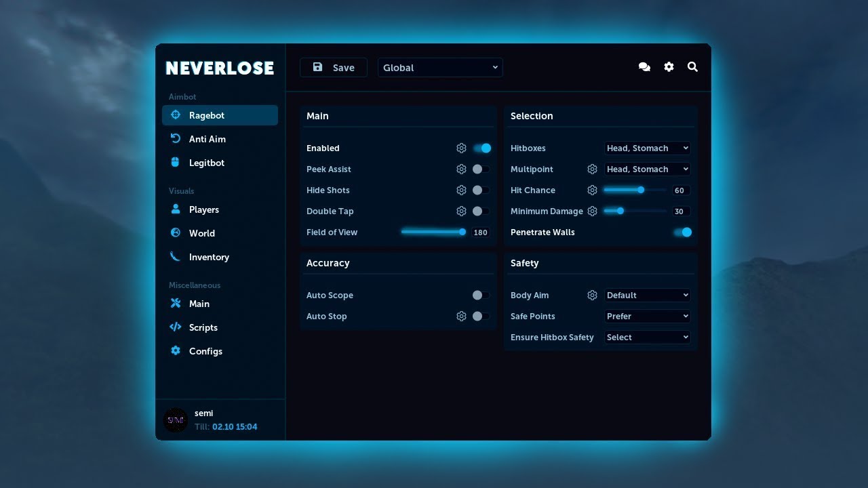Click the Inventory knife icon
Image resolution: width=868 pixels, height=488 pixels.
pyautogui.click(x=176, y=256)
